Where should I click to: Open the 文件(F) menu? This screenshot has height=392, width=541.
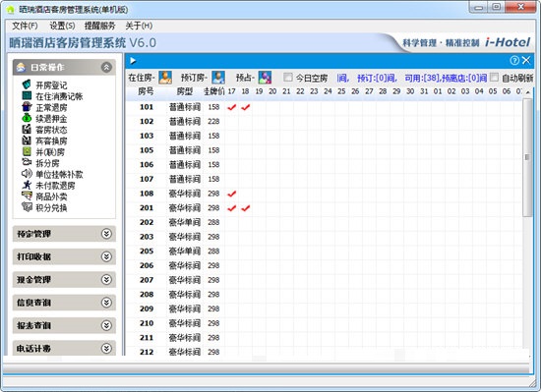point(25,26)
